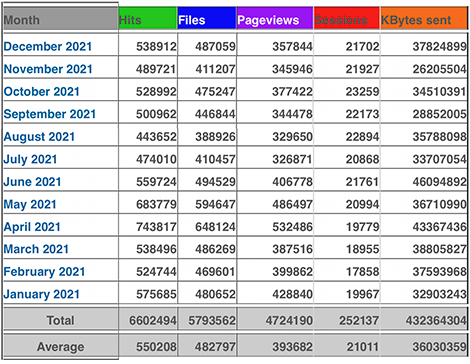Open the January 2021 stats link
The height and width of the screenshot is (364, 470).
[42, 294]
